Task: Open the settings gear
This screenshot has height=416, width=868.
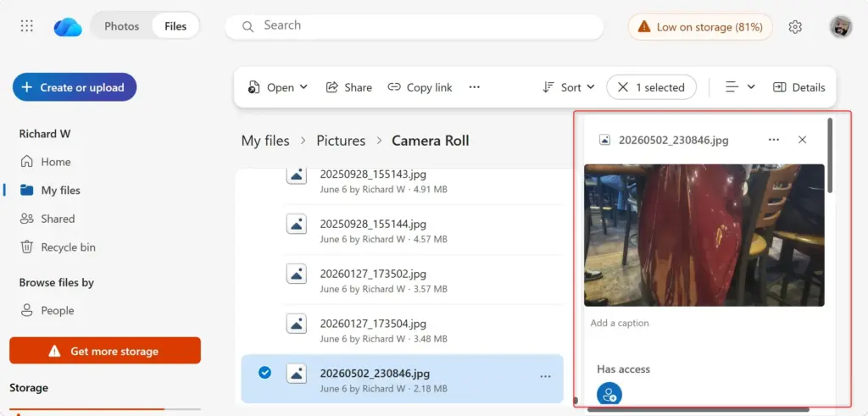Action: point(795,26)
